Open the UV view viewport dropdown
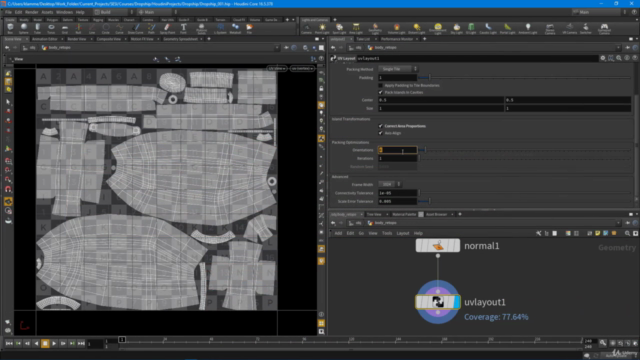Viewport: 640px width, 360px height. (278, 69)
